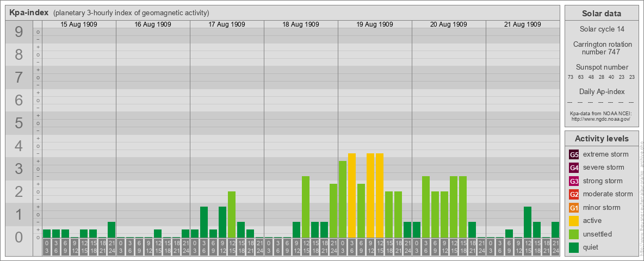This screenshot has height=261, width=644.
Task: Click the 'Carrington rotation number 747' text
Action: [602, 48]
